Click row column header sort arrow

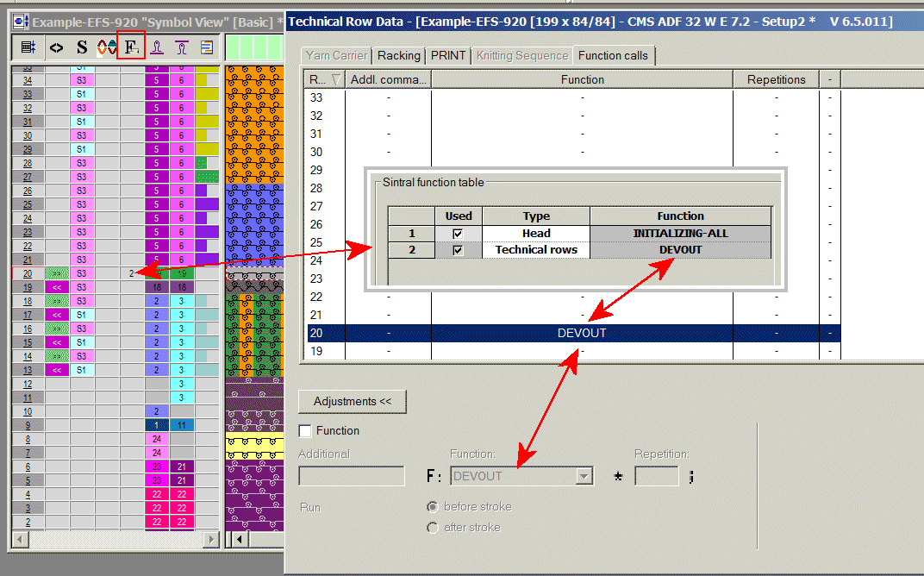click(x=335, y=79)
